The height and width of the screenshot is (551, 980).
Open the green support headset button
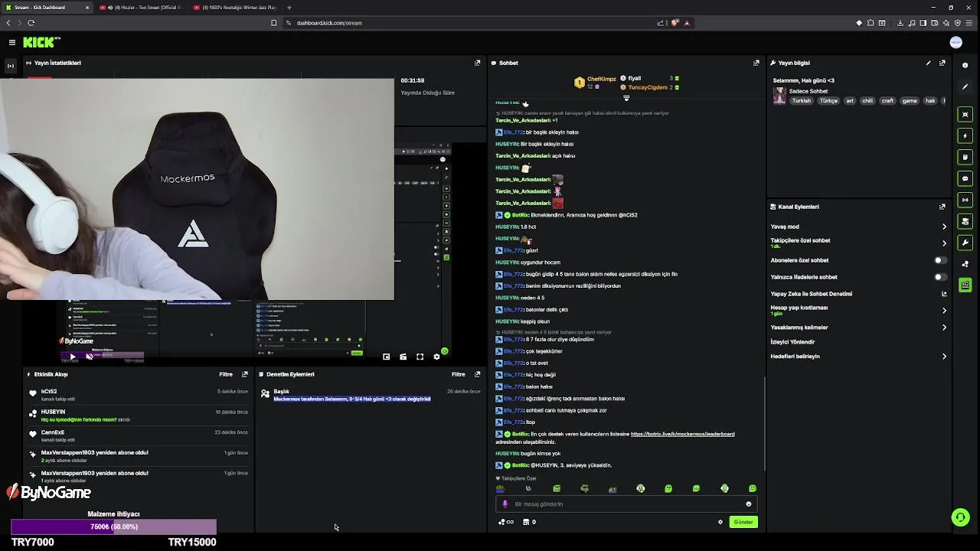960,517
